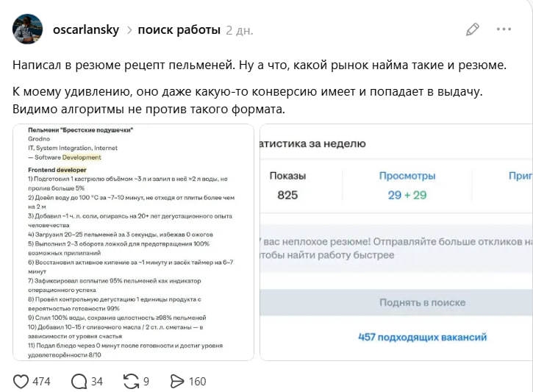Open oscarlansky's profile avatar picture
Screen dimensions: 533x392
(27, 29)
